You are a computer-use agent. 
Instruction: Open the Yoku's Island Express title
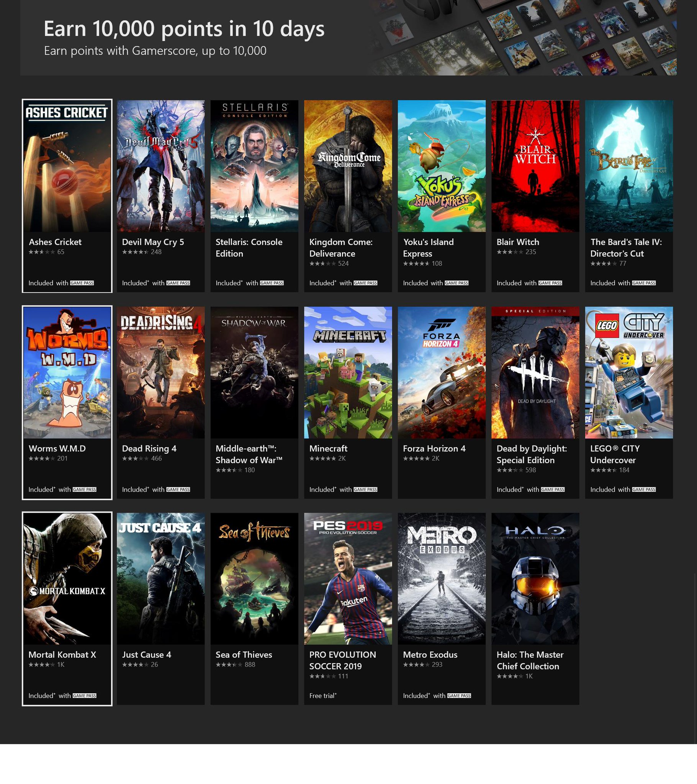428,248
